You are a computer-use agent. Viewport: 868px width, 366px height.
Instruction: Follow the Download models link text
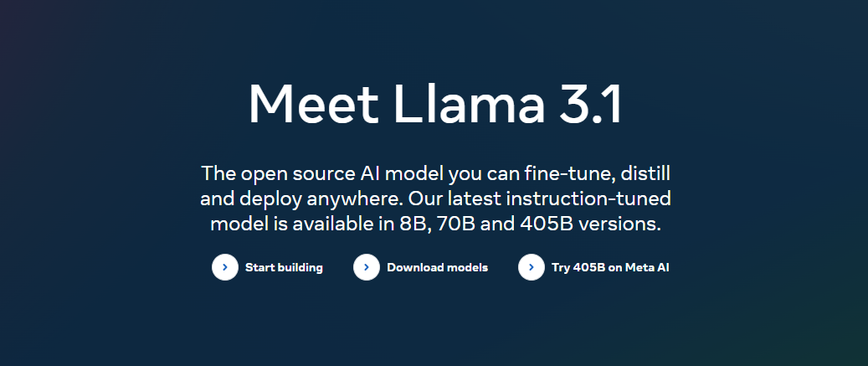click(437, 267)
